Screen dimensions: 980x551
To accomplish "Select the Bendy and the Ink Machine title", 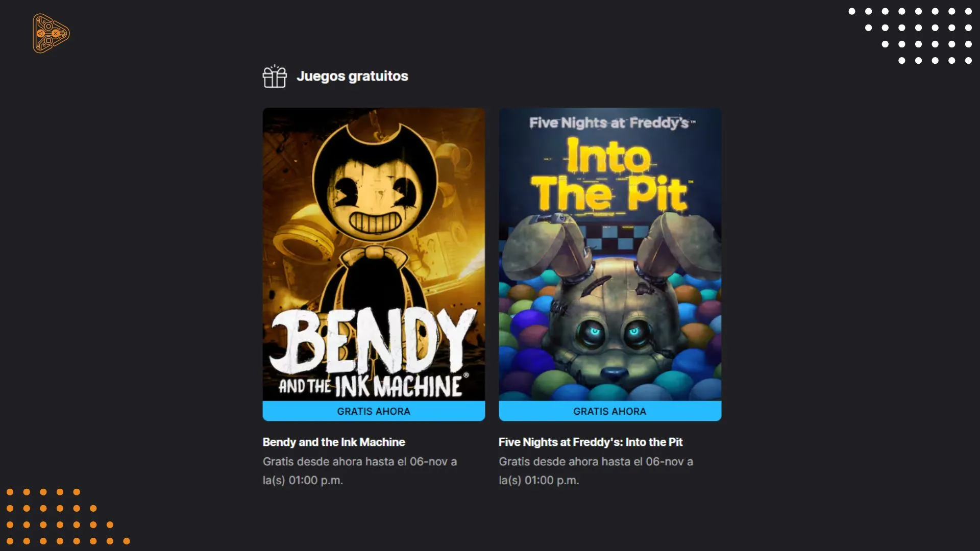I will point(334,442).
